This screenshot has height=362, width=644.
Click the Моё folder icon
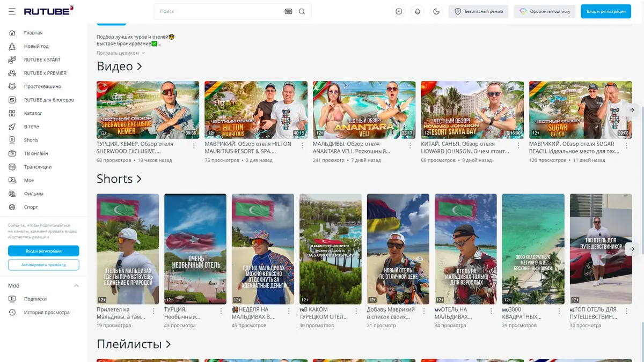(x=12, y=180)
